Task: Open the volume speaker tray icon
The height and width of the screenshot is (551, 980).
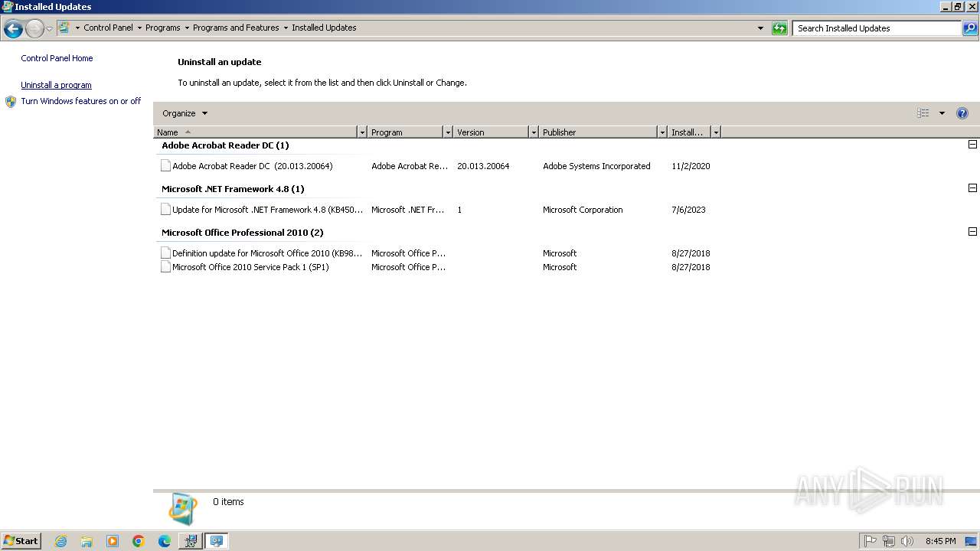Action: (x=907, y=541)
